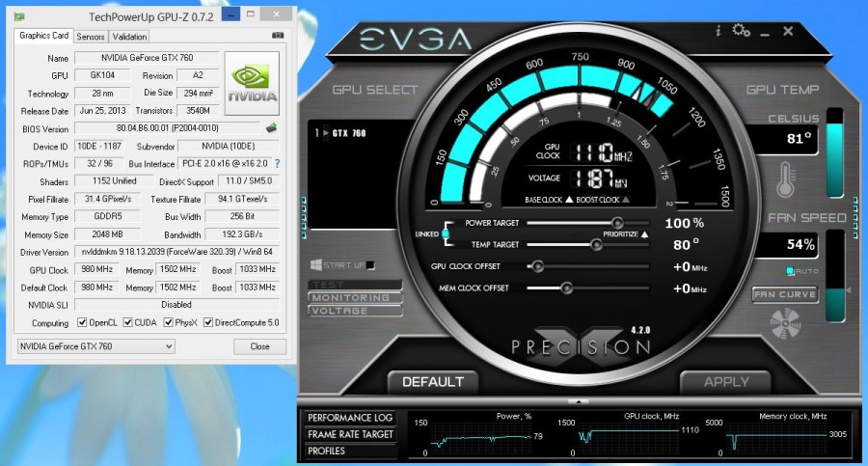Click the Mem Clock Offset slider handle
The width and height of the screenshot is (868, 466).
click(x=566, y=288)
